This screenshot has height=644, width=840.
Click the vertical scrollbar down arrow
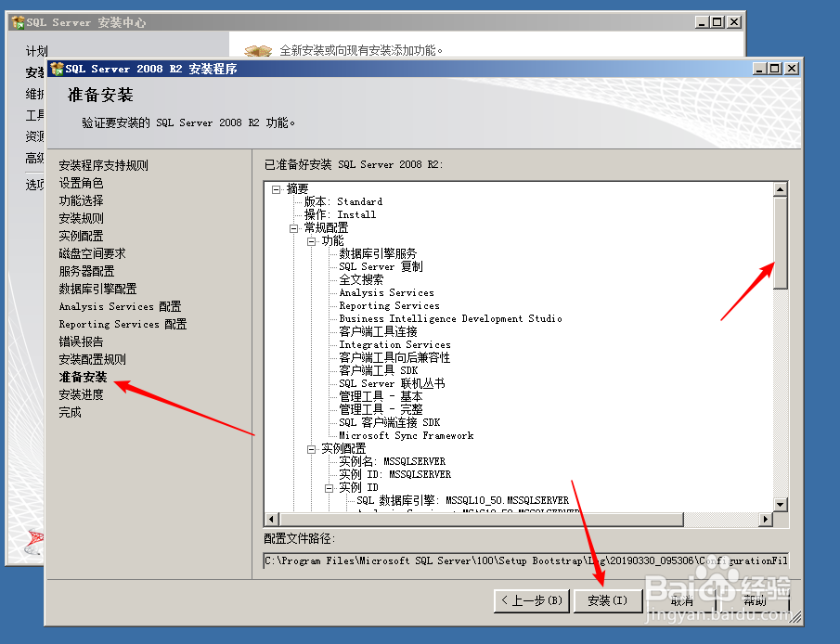click(781, 504)
